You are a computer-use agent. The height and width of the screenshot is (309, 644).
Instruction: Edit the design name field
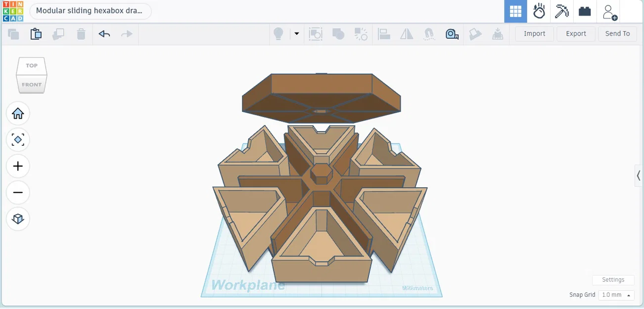91,11
